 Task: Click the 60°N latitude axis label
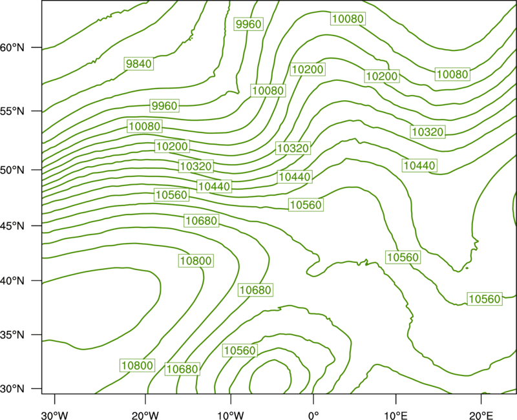pos(12,48)
